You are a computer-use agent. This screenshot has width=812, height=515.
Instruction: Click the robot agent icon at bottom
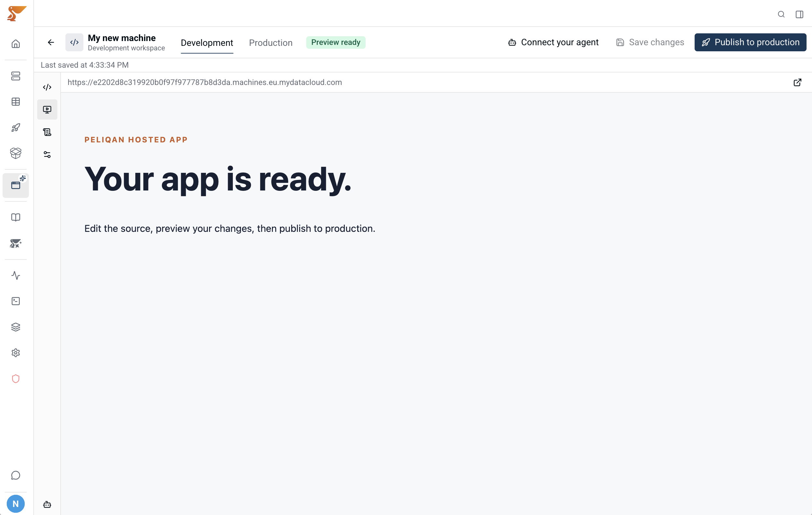tap(47, 504)
